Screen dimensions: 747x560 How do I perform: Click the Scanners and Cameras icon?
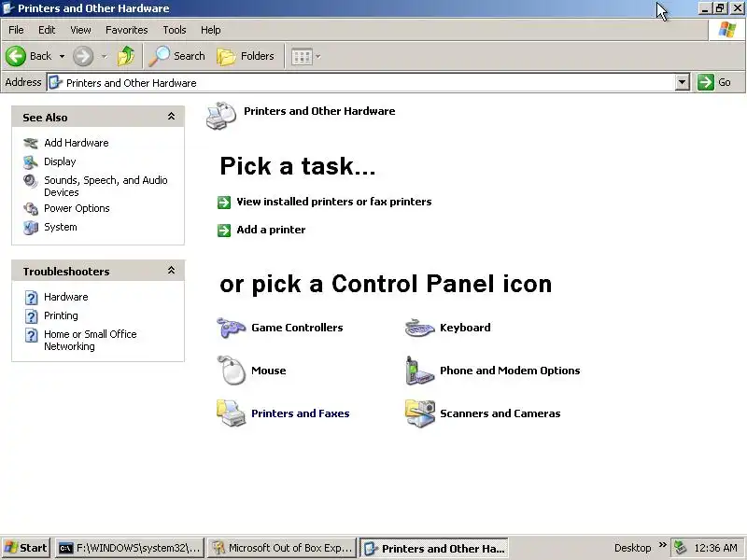419,413
